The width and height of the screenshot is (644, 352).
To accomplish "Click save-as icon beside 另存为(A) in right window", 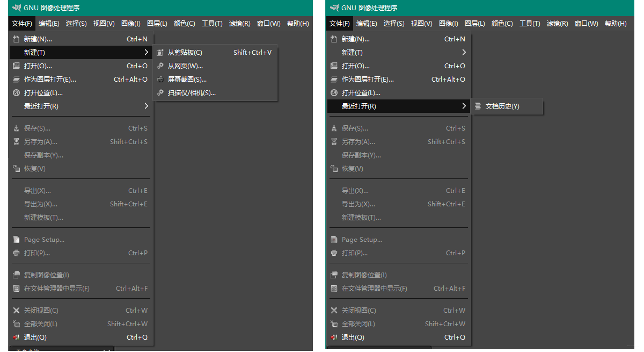I will (334, 141).
